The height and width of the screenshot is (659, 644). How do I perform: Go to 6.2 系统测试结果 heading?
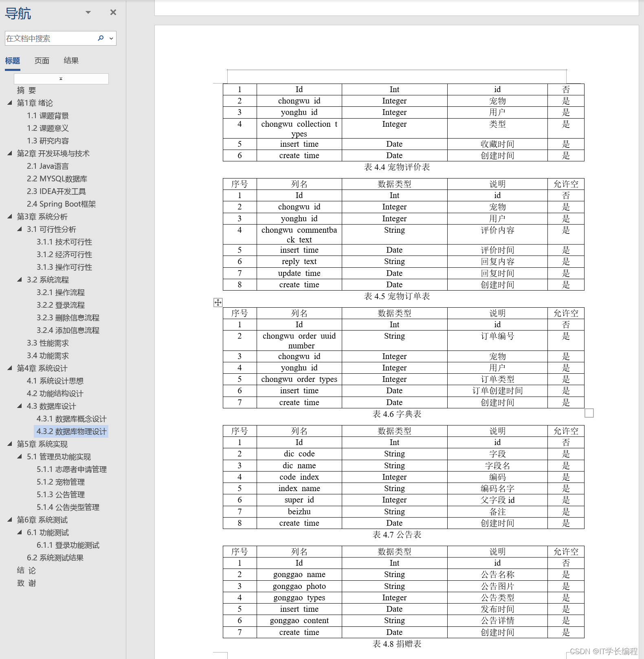coord(55,558)
